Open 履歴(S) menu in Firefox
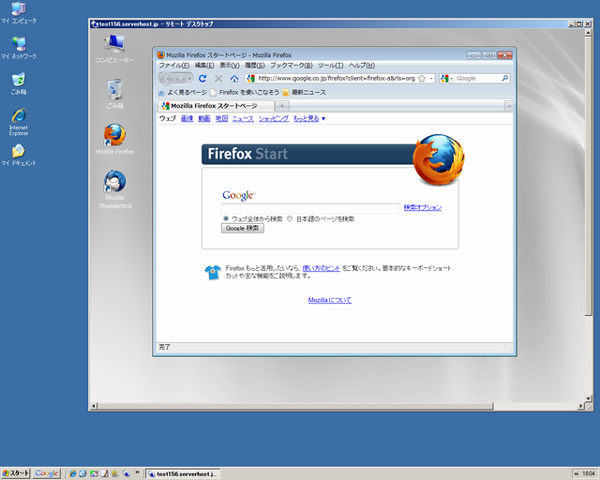This screenshot has width=600, height=480. 255,65
